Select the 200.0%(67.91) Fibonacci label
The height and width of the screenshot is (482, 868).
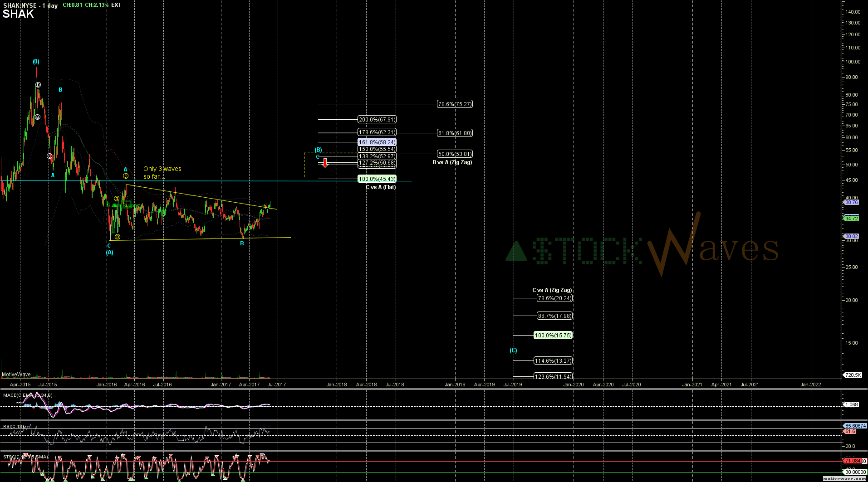click(377, 120)
